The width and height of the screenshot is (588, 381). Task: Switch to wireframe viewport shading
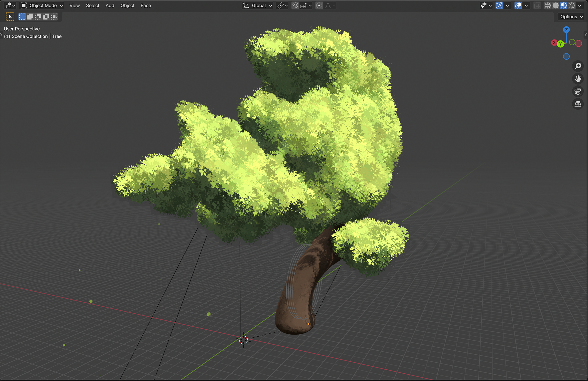pos(548,6)
